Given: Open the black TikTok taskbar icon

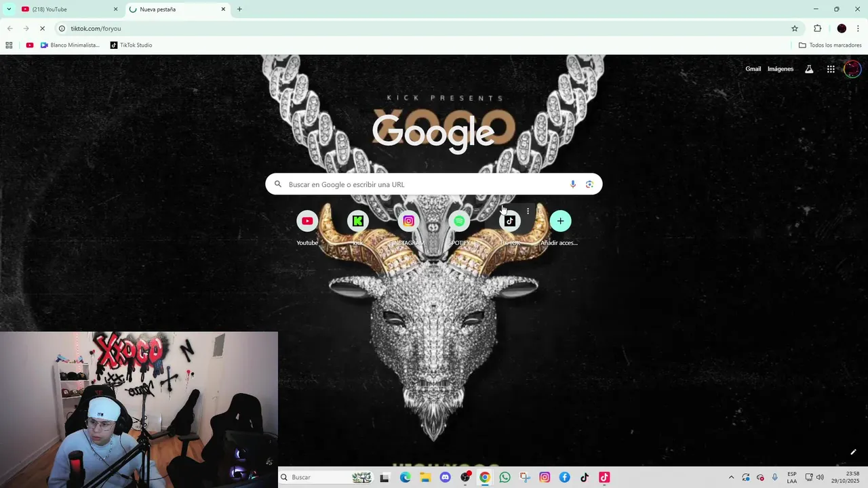Looking at the screenshot, I should tap(585, 477).
